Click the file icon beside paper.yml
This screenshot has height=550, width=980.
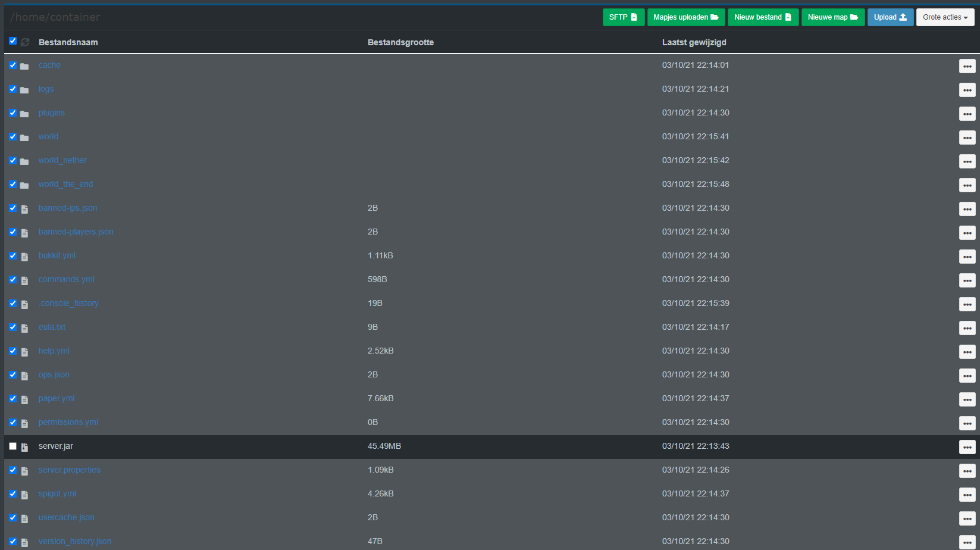(x=24, y=399)
